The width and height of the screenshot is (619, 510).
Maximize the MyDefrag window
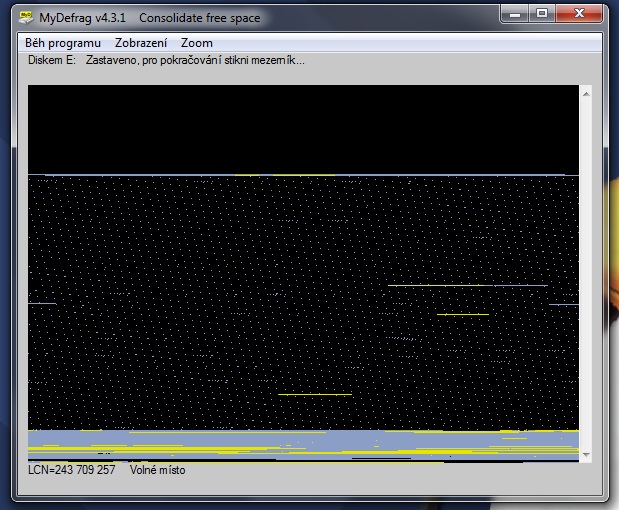click(x=542, y=14)
